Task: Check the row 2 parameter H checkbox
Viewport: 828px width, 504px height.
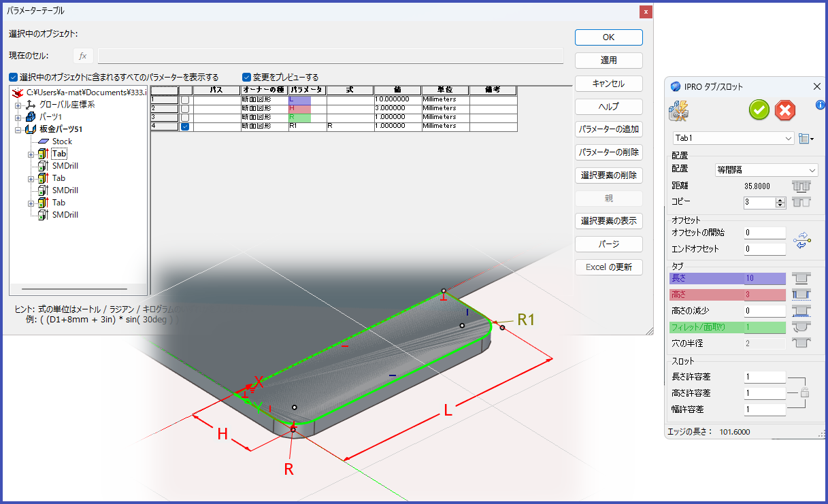Action: 185,108
